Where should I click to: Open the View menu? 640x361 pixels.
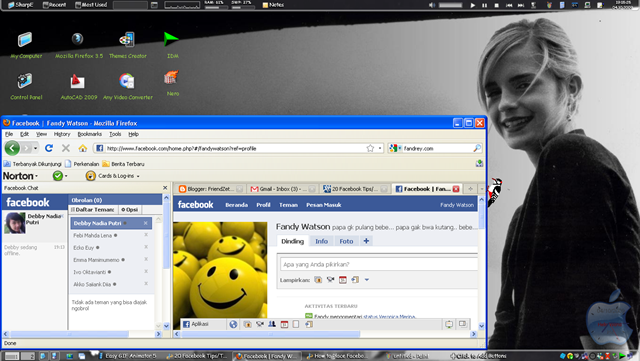coord(41,134)
